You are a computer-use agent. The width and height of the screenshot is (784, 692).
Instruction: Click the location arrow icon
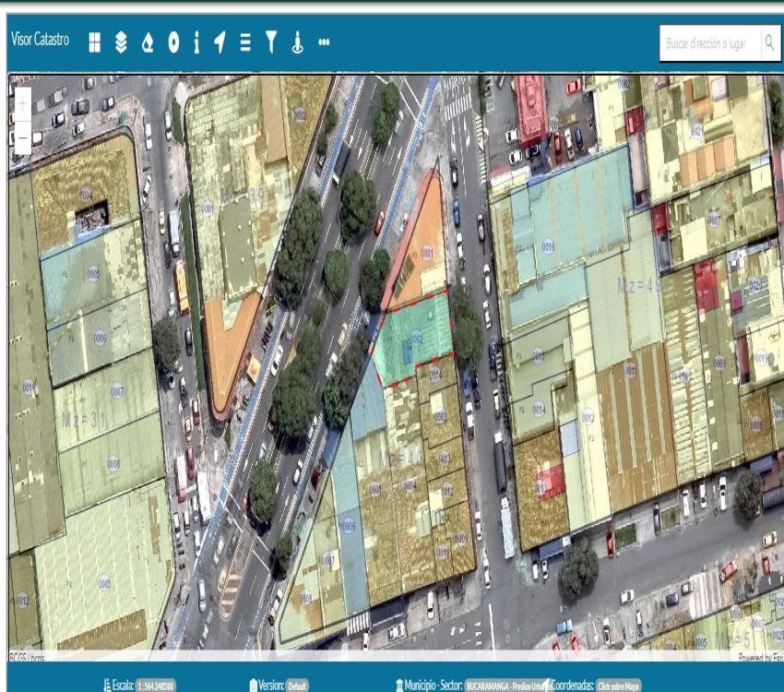pyautogui.click(x=220, y=42)
